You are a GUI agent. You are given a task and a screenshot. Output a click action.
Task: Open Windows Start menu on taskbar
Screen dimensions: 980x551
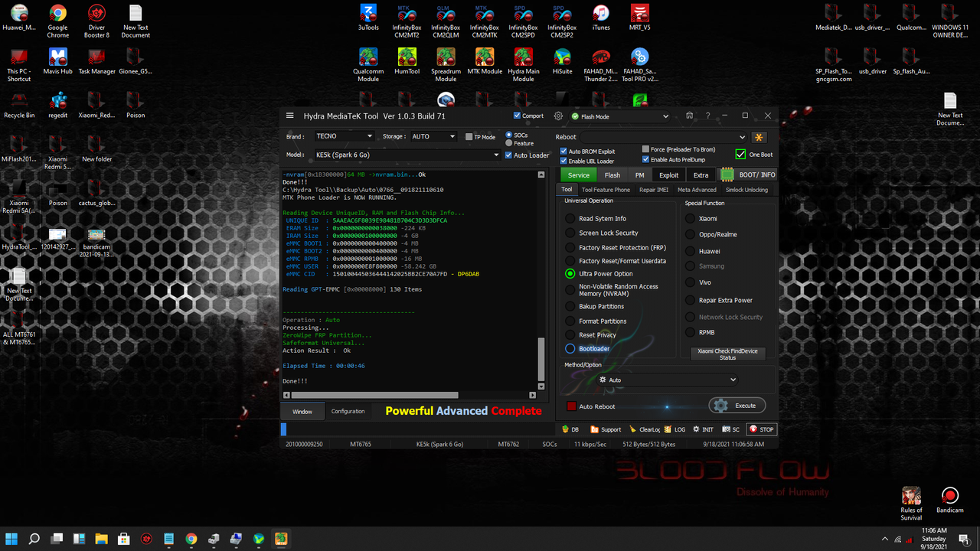pos(12,539)
